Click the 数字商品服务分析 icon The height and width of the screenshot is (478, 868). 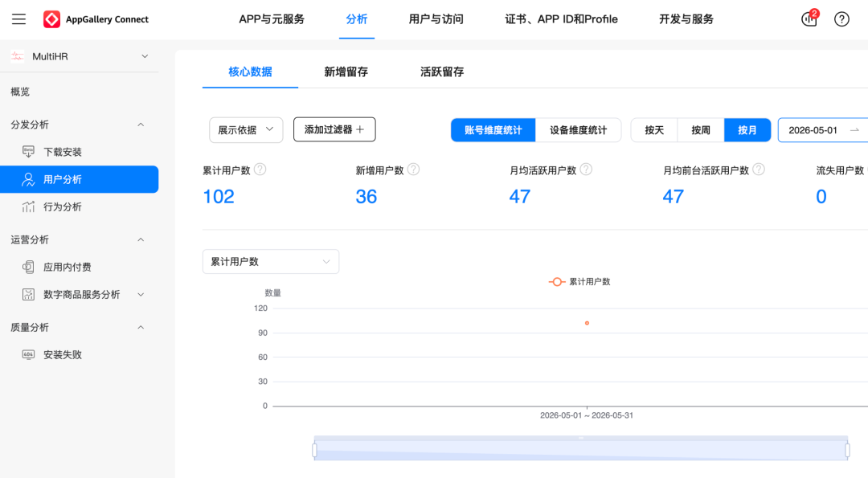28,294
